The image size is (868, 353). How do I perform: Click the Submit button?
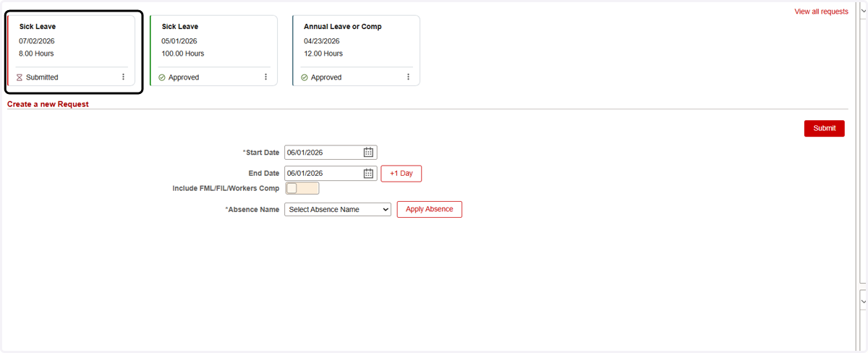pos(825,128)
